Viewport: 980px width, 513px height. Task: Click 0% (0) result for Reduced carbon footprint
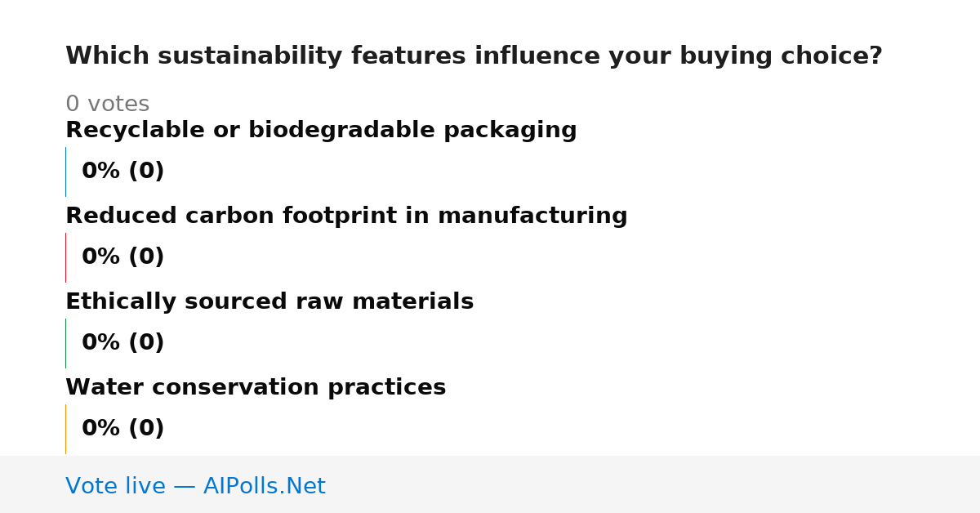[x=122, y=257]
